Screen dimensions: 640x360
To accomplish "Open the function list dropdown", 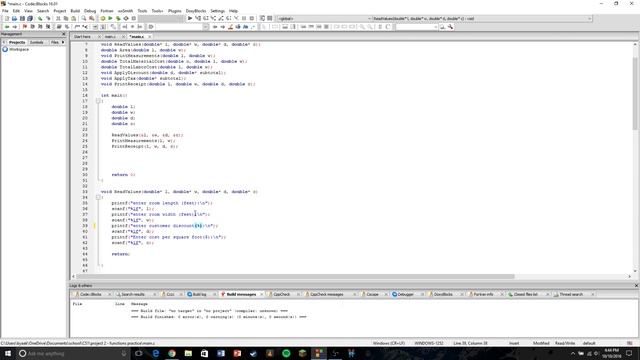I will (x=589, y=19).
